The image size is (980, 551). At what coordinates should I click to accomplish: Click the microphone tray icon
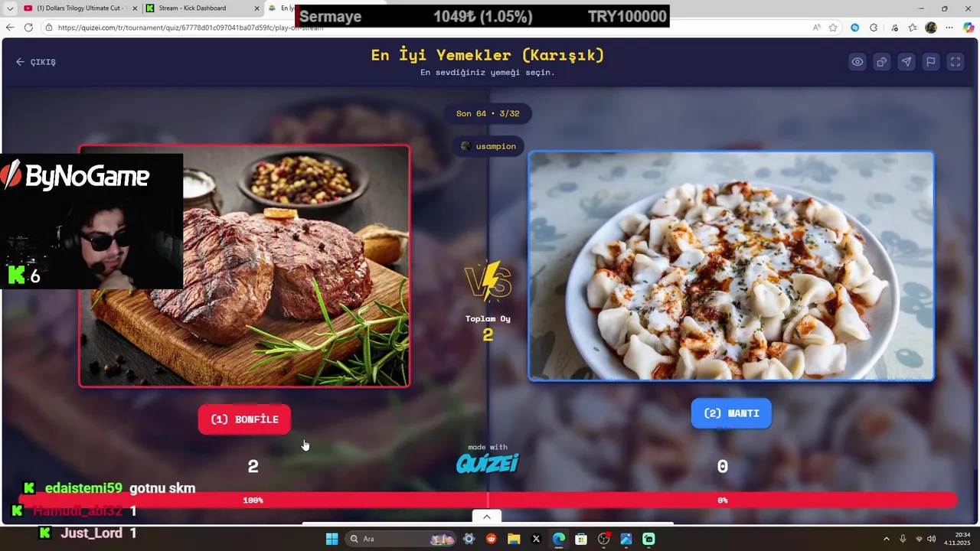click(903, 539)
